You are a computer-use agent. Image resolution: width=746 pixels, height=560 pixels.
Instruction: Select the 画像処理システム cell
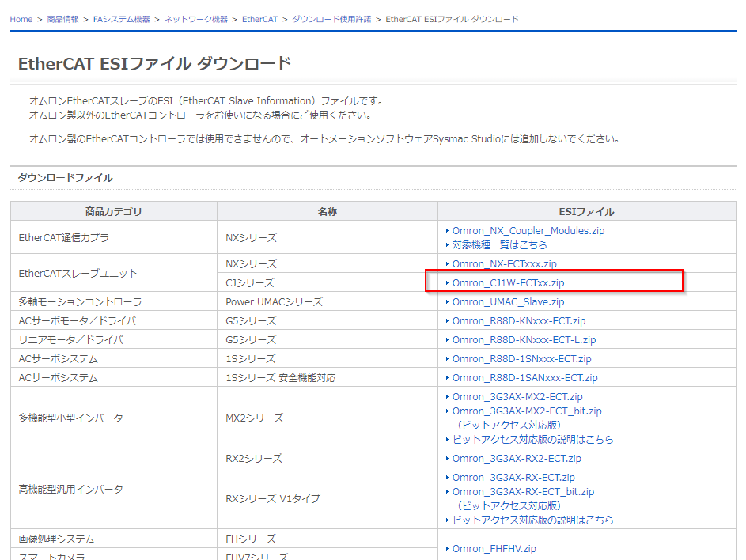pos(114,539)
